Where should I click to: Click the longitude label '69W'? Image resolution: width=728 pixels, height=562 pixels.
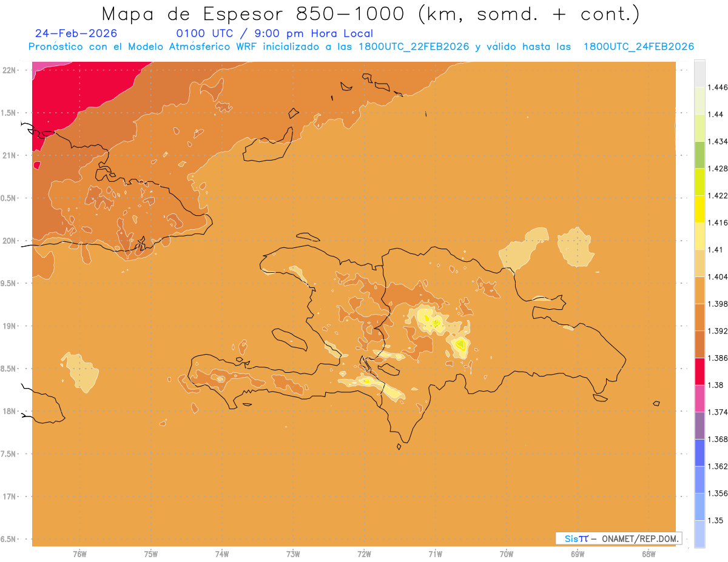(x=578, y=554)
